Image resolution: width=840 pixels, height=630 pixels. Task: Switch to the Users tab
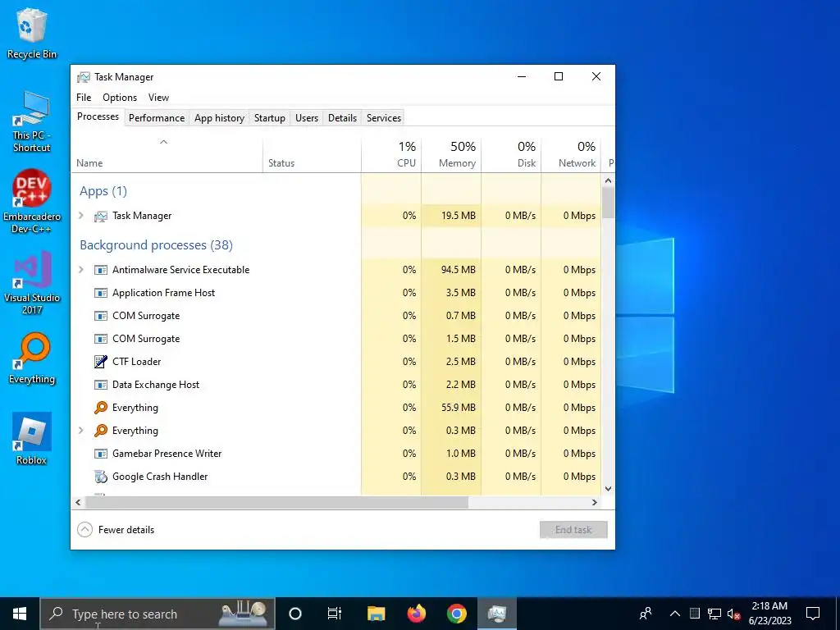coord(307,118)
